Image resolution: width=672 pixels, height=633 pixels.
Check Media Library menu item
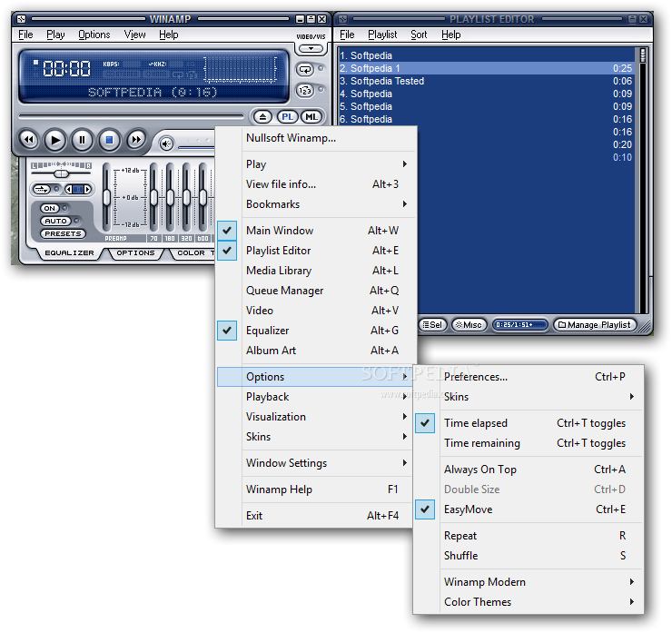click(x=316, y=271)
